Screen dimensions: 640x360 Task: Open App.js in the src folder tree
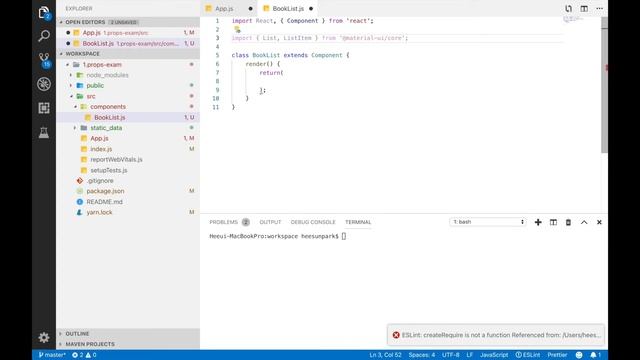pos(128,139)
